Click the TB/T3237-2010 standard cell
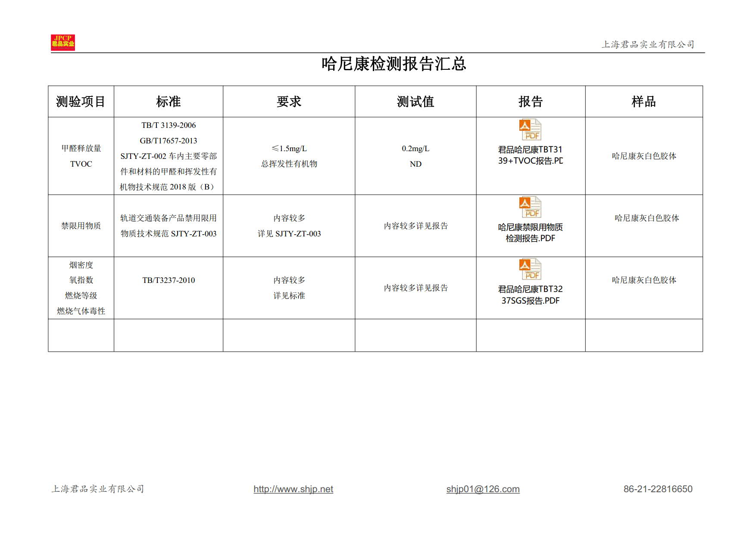The width and height of the screenshot is (756, 534). (169, 280)
